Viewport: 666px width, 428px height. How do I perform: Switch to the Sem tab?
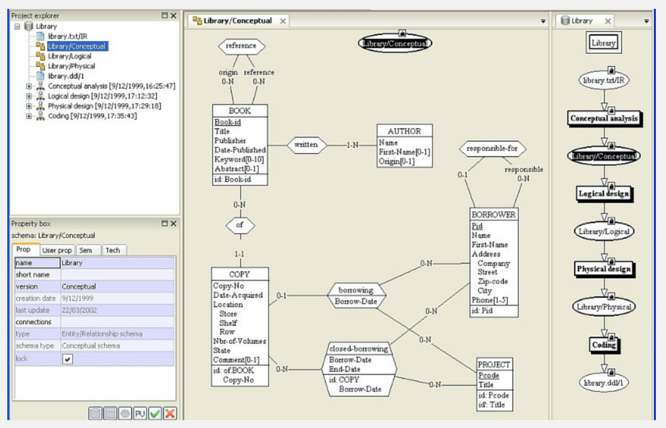coord(86,250)
